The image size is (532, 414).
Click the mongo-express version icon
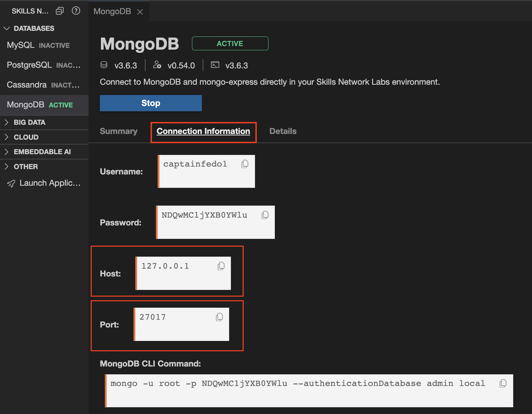(157, 65)
